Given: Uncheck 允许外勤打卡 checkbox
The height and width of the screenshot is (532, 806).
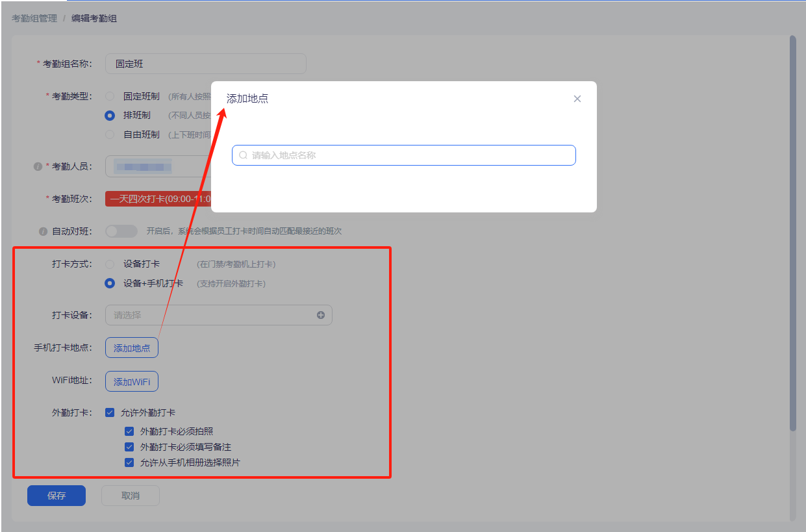Looking at the screenshot, I should tap(110, 412).
